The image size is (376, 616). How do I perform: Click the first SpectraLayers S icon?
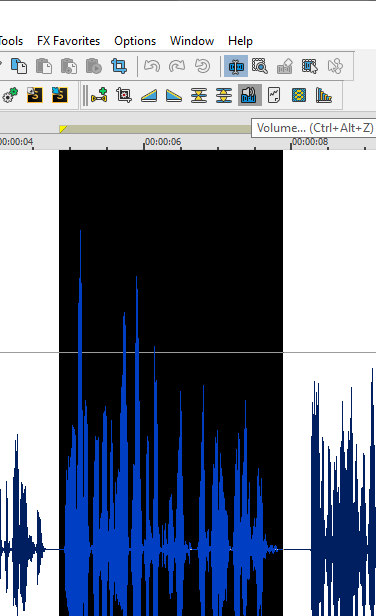coord(35,95)
